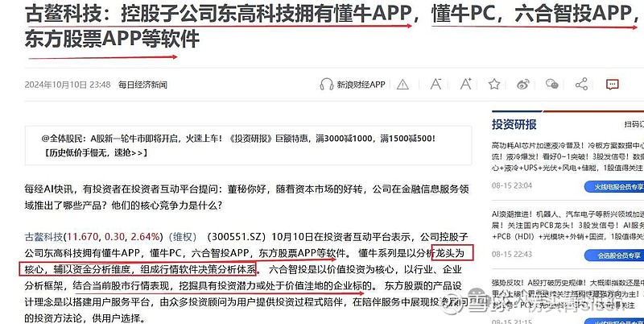Click the (维权) link
The height and width of the screenshot is (324, 644).
point(182,237)
